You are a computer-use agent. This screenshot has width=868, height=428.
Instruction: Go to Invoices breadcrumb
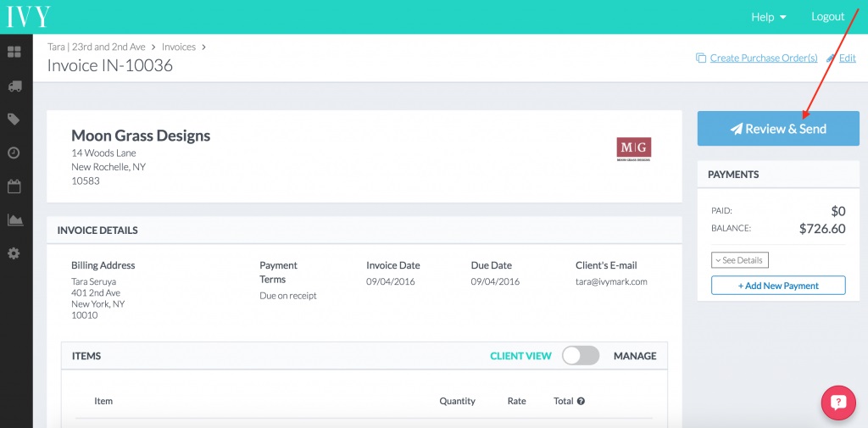coord(179,47)
